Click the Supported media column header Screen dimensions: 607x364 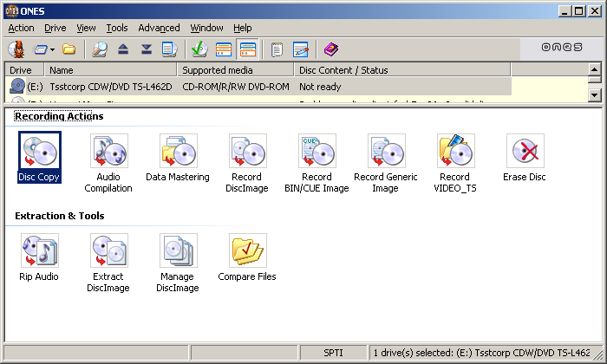(236, 70)
